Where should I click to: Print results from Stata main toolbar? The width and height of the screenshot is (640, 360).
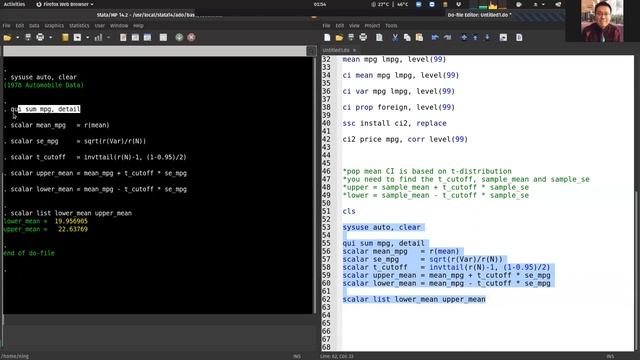click(x=40, y=38)
